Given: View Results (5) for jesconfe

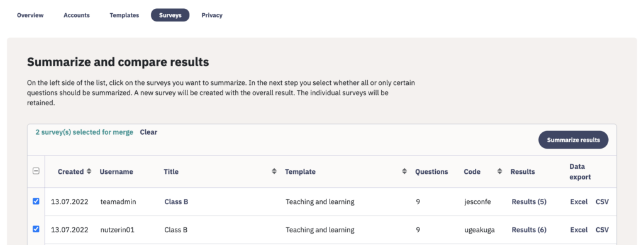Looking at the screenshot, I should (529, 202).
